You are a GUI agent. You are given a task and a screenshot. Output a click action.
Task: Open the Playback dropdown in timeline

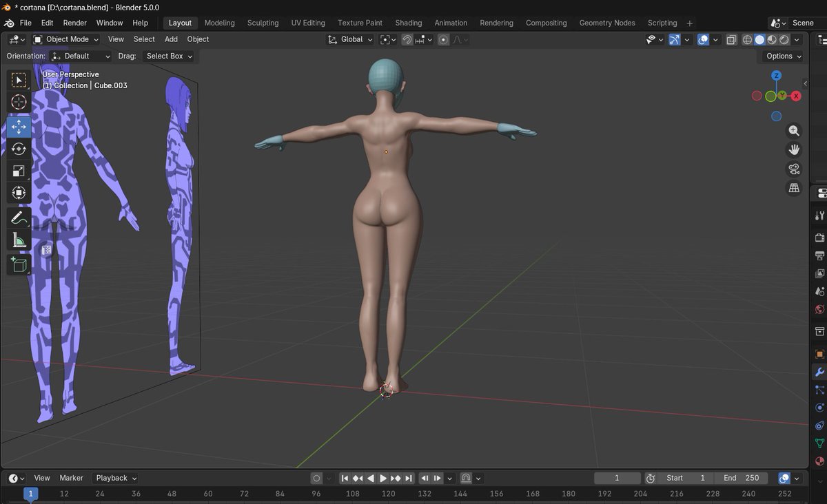click(x=116, y=478)
